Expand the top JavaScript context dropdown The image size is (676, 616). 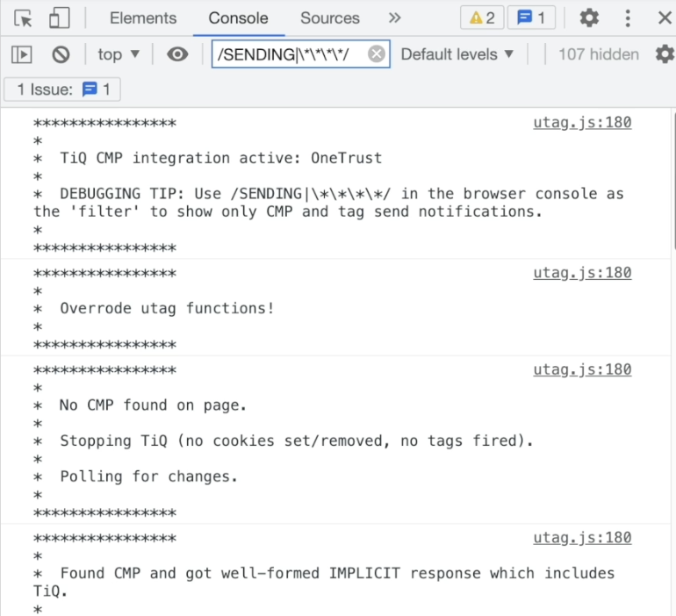[119, 54]
